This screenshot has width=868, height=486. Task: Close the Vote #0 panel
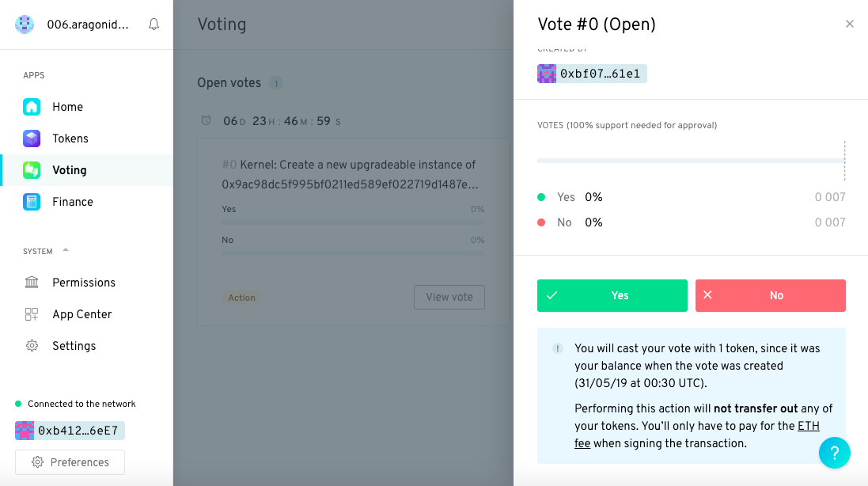coord(850,24)
